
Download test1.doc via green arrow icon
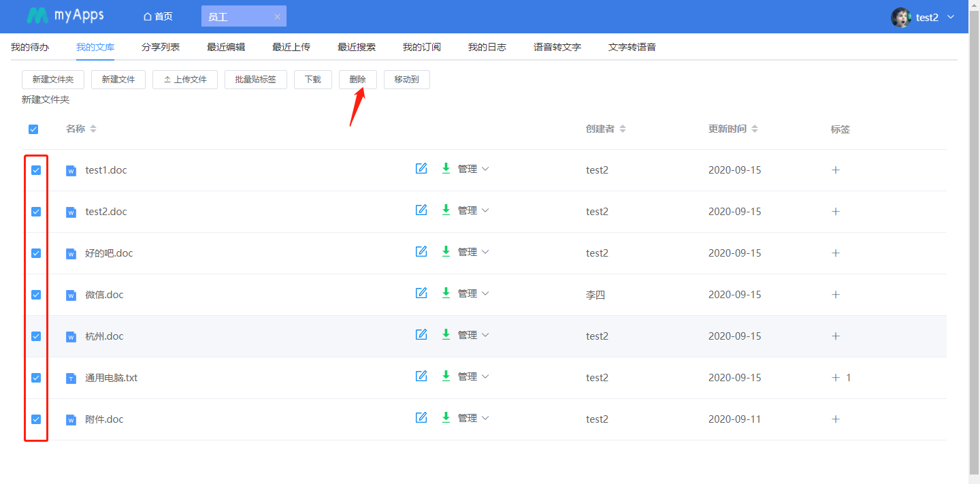click(446, 168)
